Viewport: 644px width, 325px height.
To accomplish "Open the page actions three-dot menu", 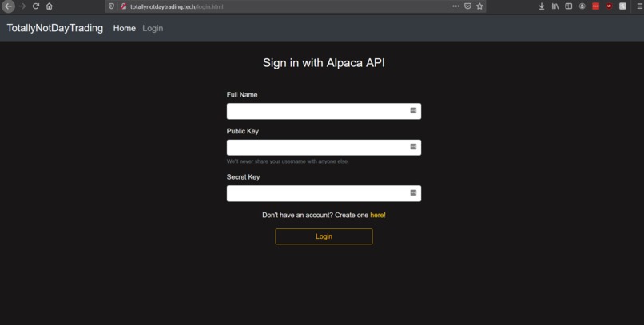I will [x=456, y=6].
